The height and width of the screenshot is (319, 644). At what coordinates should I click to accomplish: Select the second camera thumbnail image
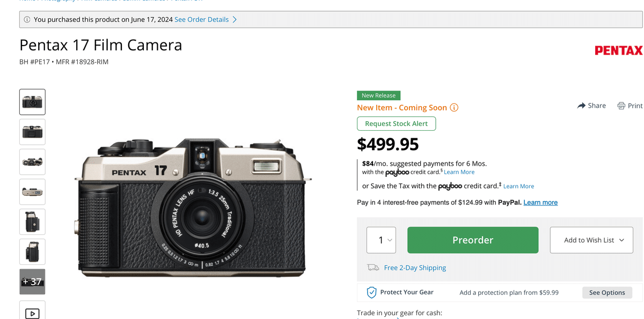tap(32, 132)
